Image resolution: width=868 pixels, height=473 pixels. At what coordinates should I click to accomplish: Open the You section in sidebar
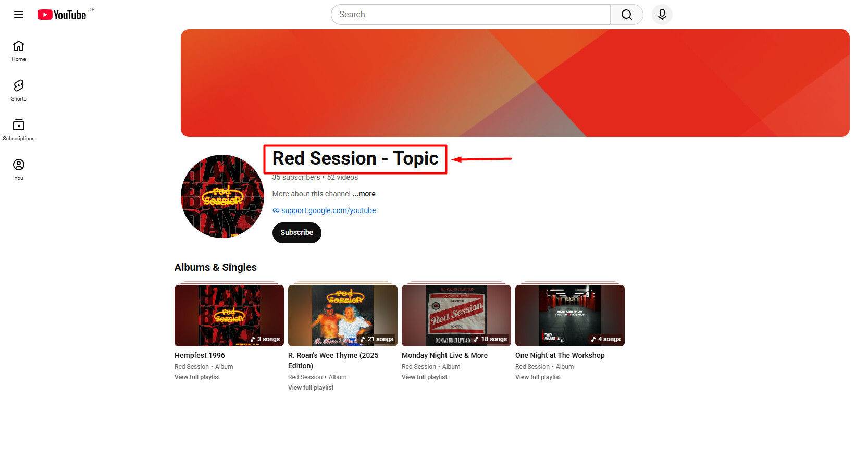pos(19,170)
